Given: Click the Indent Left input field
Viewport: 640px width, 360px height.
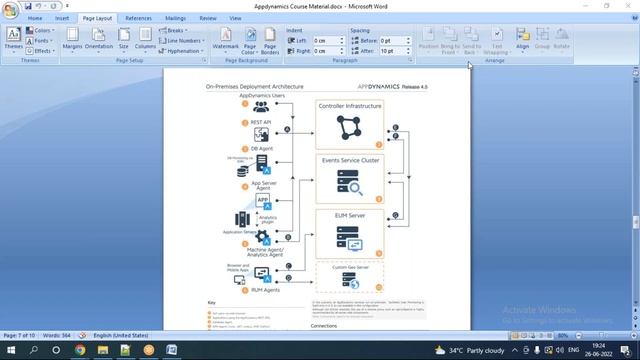Looking at the screenshot, I should click(326, 41).
